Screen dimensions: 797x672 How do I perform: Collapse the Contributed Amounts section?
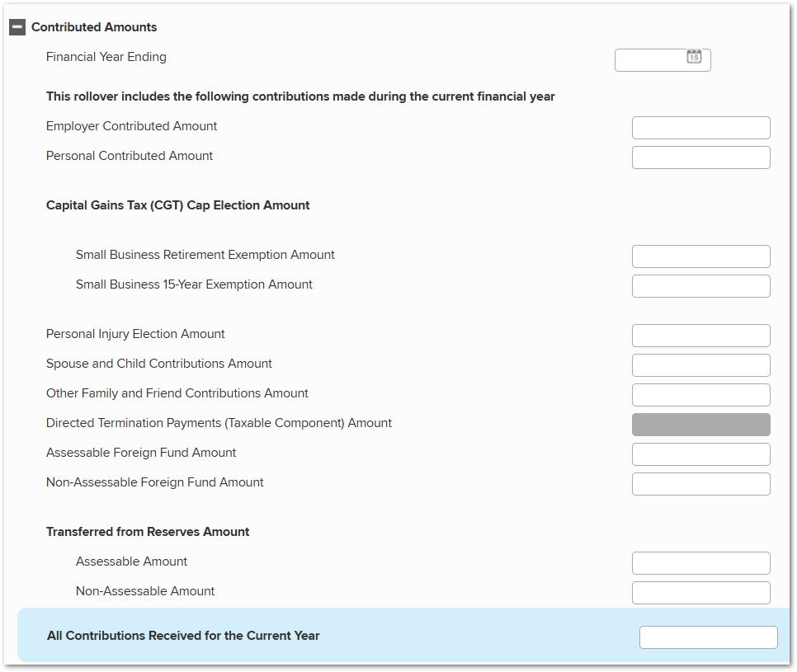[x=17, y=27]
